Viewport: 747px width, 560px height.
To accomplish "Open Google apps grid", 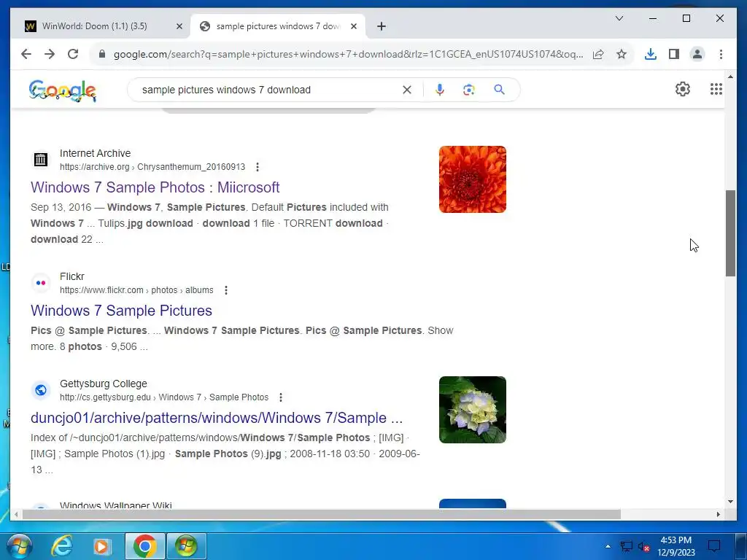I will point(716,89).
